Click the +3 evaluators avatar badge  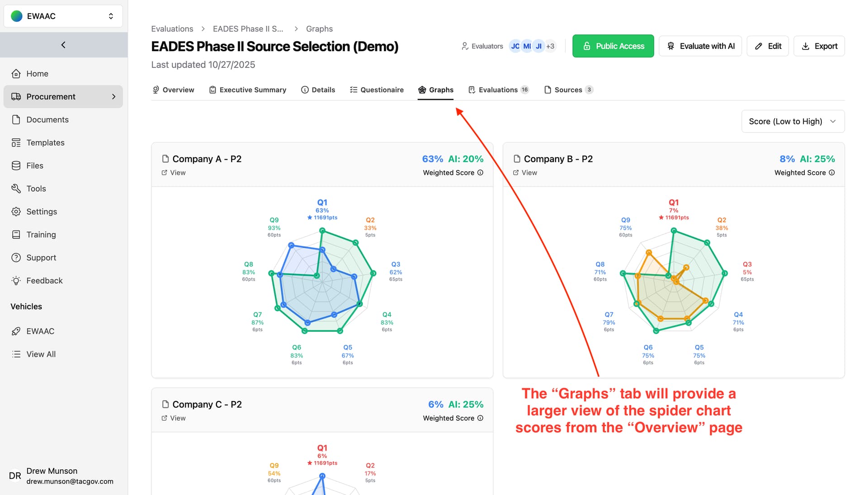point(550,46)
